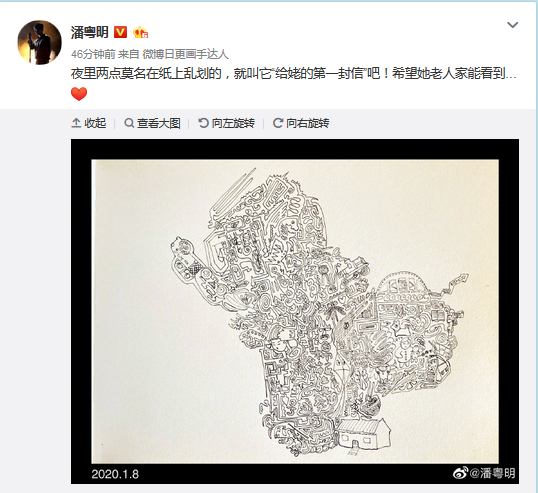Click the @潘粤明 watermark text

[x=492, y=473]
